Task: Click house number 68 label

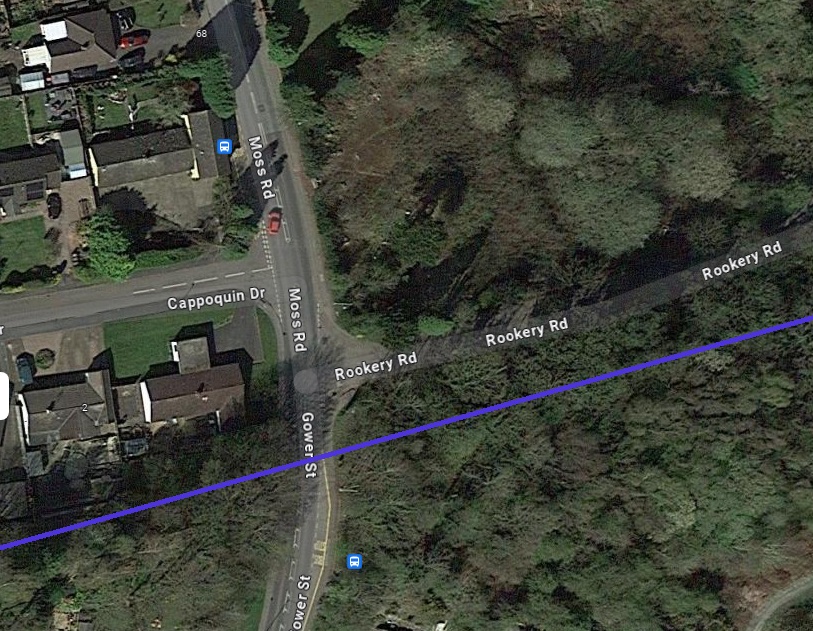Action: [201, 33]
